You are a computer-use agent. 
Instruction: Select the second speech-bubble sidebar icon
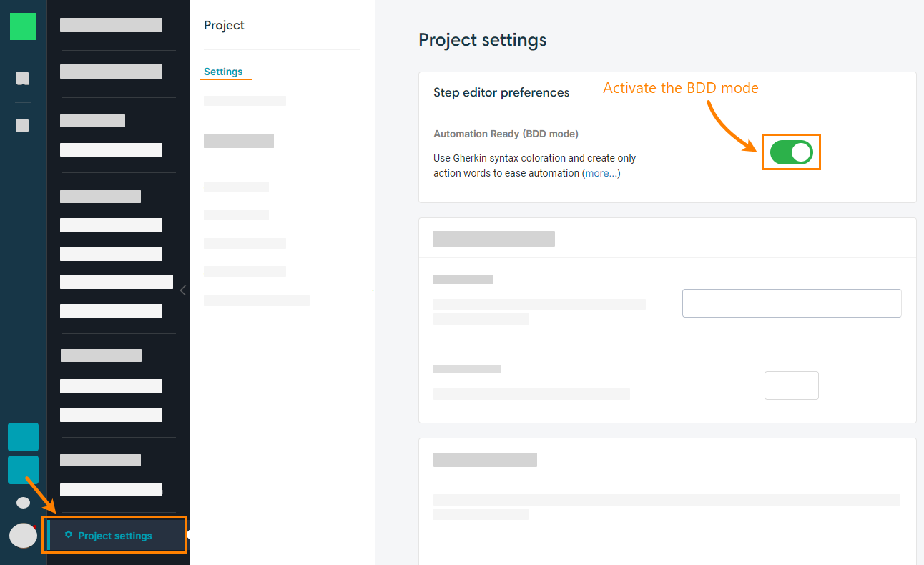(22, 126)
